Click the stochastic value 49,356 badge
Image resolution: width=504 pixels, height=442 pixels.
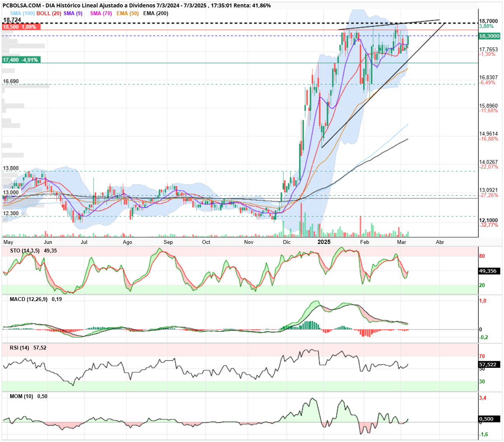click(489, 271)
